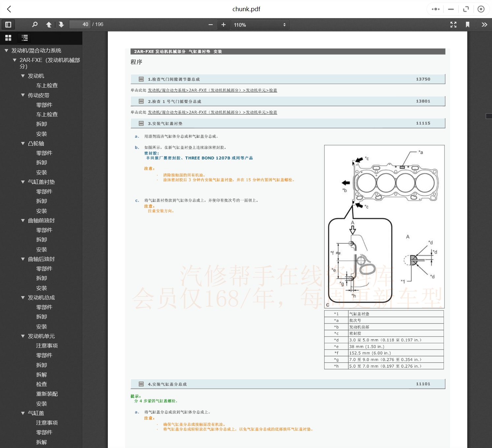Screen dimensions: 492x448
Task: Click the zoom out minus button
Action: [210, 25]
